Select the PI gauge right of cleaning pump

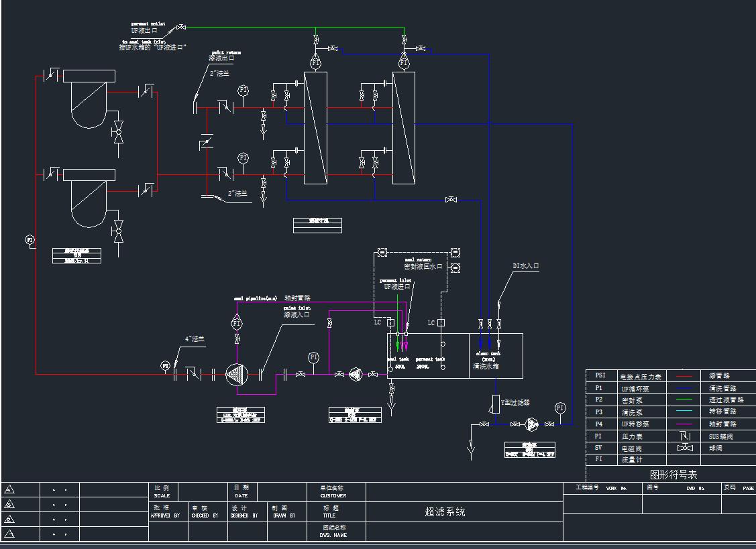[x=559, y=408]
